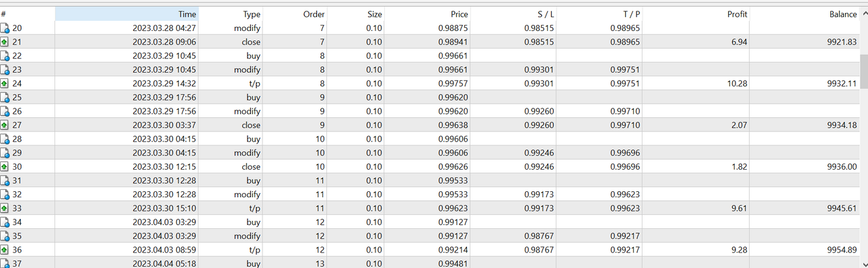868x268 pixels.
Task: Click balance value 9932.11
Action: tap(842, 83)
